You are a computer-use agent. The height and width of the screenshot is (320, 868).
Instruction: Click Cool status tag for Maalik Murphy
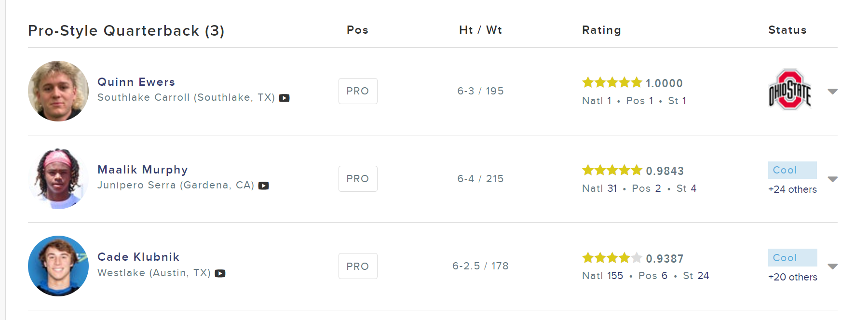coord(792,170)
